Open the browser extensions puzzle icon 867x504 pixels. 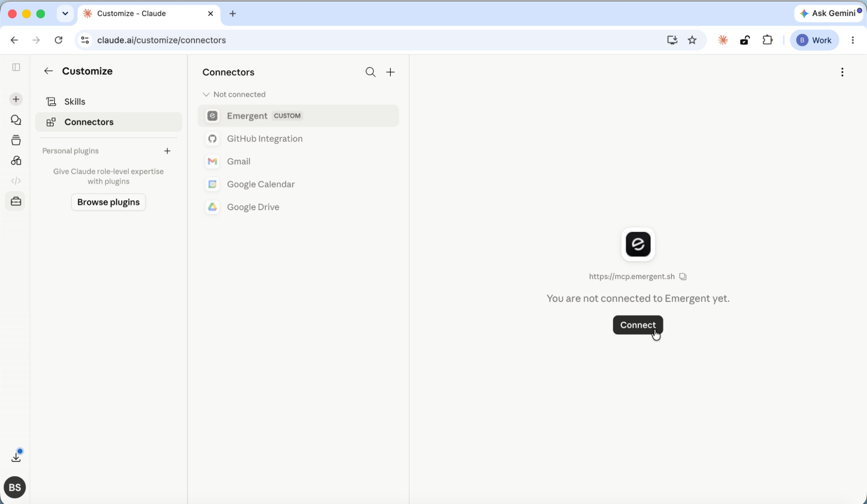click(768, 40)
